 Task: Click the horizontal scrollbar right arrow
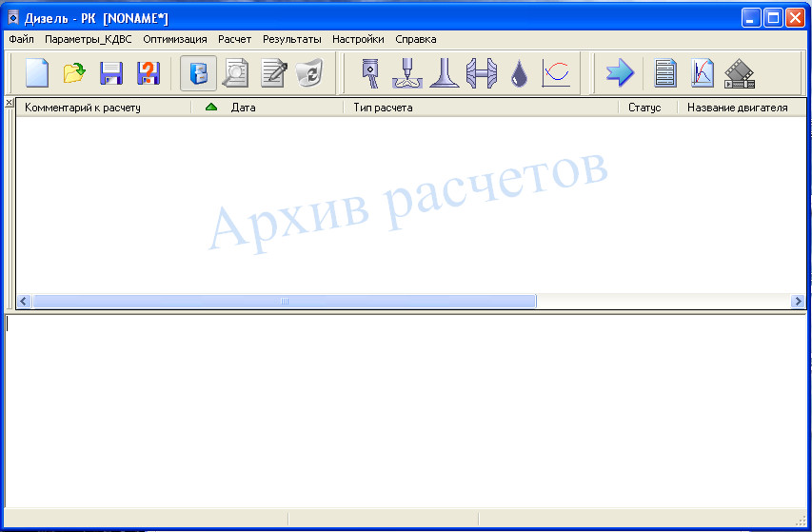[x=798, y=302]
